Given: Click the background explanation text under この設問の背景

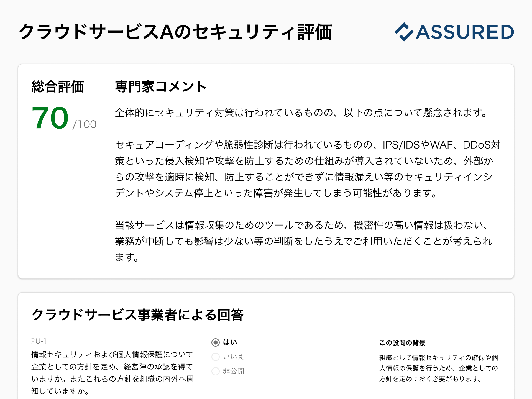Looking at the screenshot, I should [x=438, y=368].
